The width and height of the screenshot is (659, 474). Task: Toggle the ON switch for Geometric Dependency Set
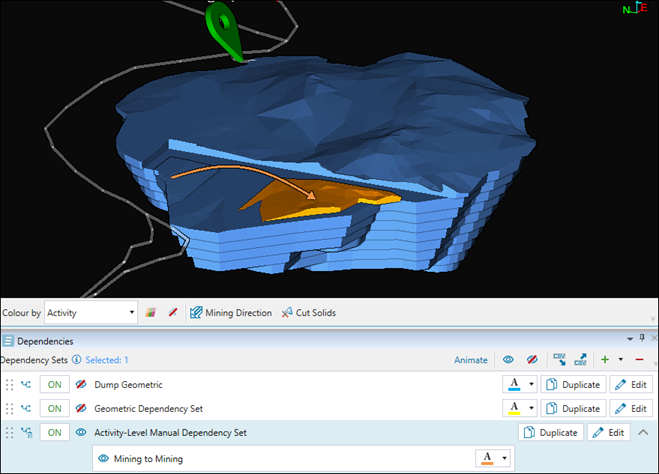pyautogui.click(x=55, y=408)
